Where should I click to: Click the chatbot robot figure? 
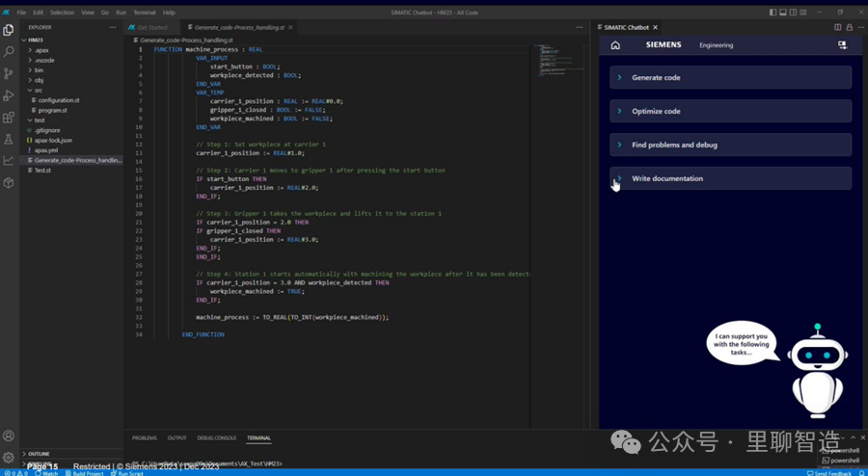[x=818, y=372]
